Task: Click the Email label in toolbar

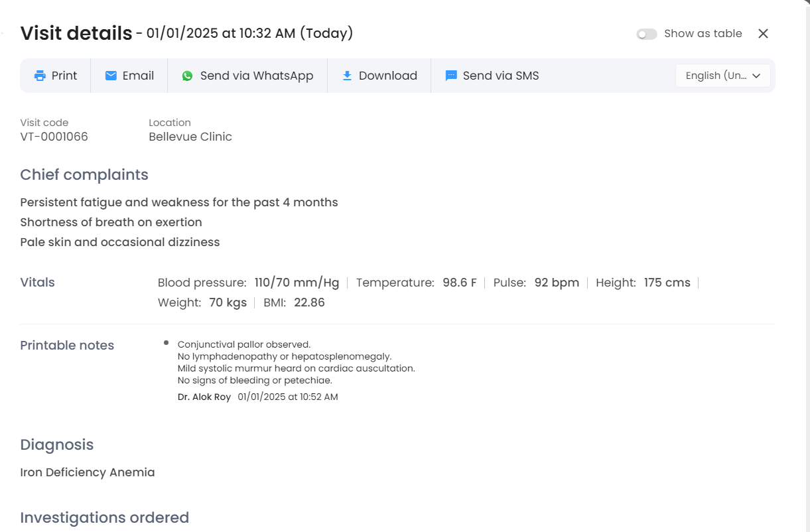Action: pos(138,76)
